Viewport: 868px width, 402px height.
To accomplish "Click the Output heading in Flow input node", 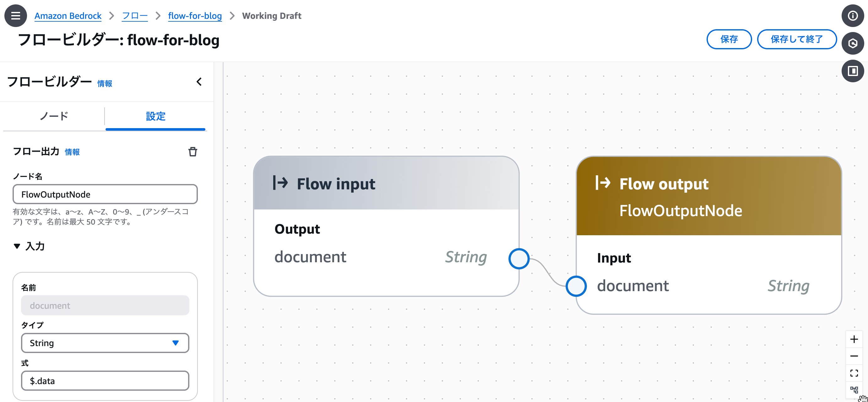I will [297, 229].
